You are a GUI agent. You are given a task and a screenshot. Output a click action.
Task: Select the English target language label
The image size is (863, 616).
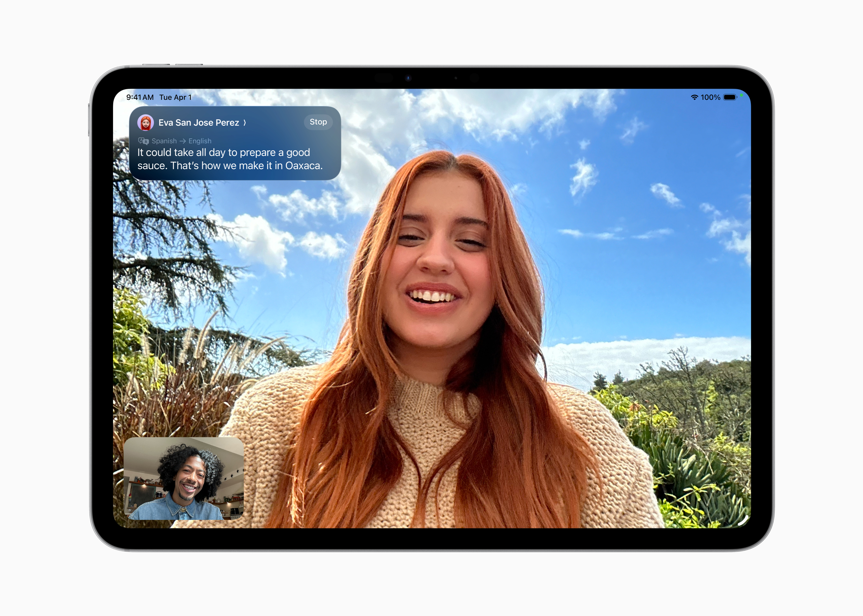point(200,141)
